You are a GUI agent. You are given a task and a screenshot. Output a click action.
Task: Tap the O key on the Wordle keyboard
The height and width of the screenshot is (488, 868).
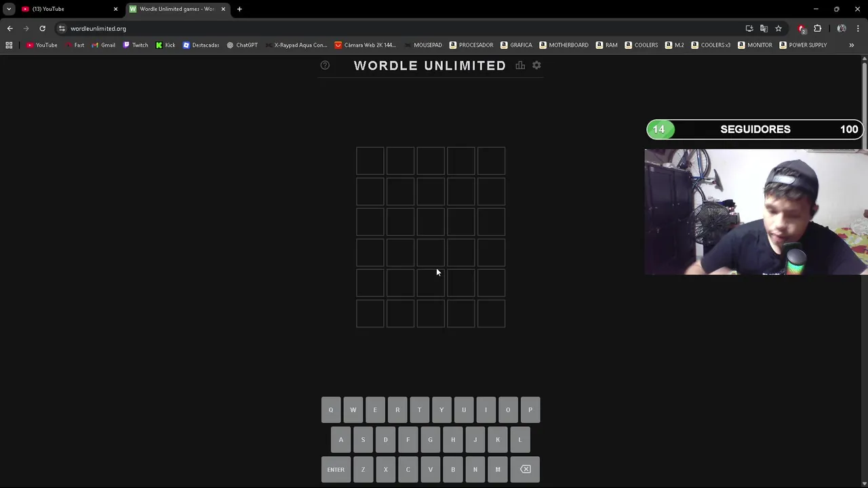pos(508,409)
